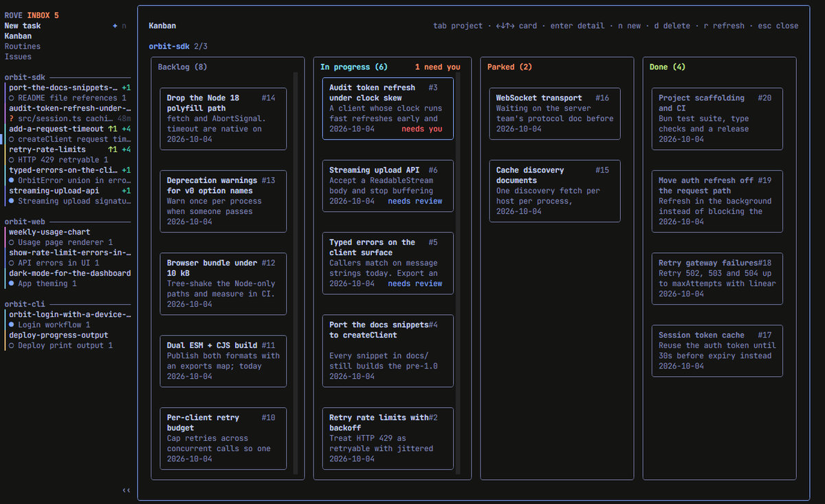This screenshot has width=825, height=504.
Task: Select New task in the sidebar
Action: pos(23,25)
